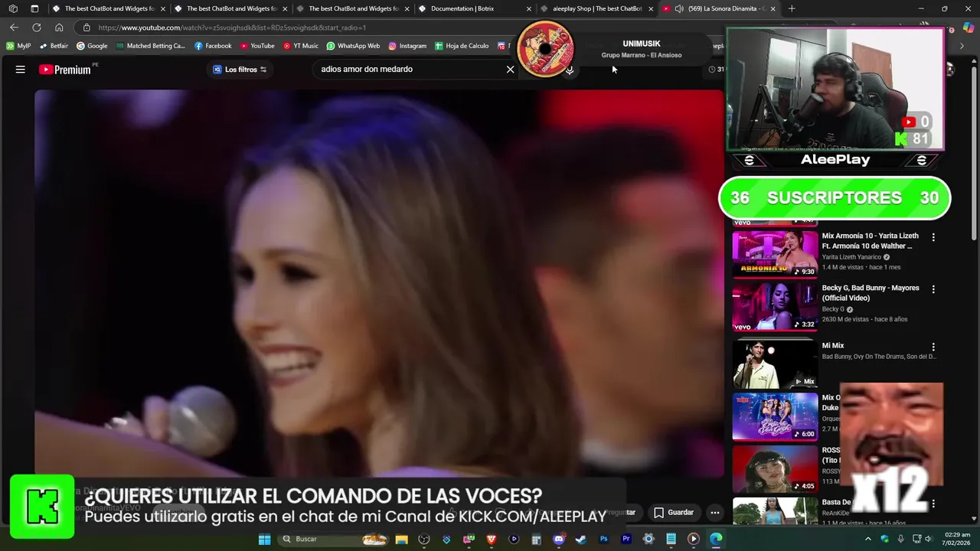The image size is (980, 551).
Task: Click the 'Becky G, Bad Bunny - Mayores' title
Action: pyautogui.click(x=871, y=293)
